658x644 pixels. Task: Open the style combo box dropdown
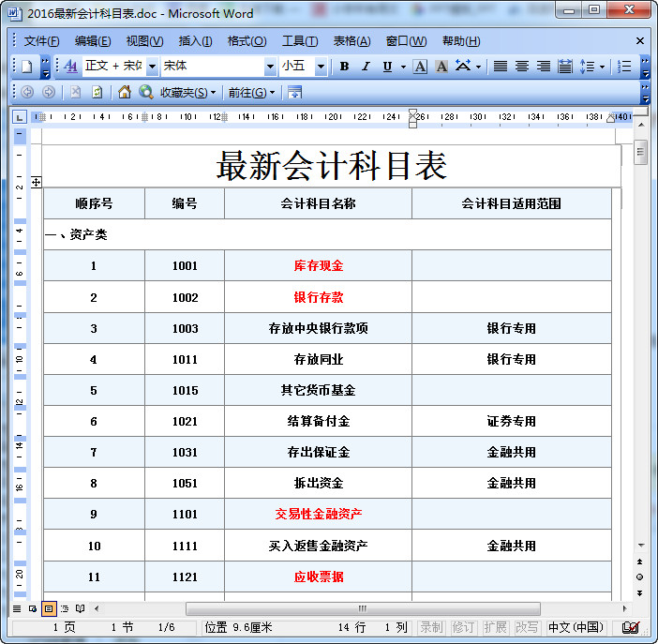[153, 67]
